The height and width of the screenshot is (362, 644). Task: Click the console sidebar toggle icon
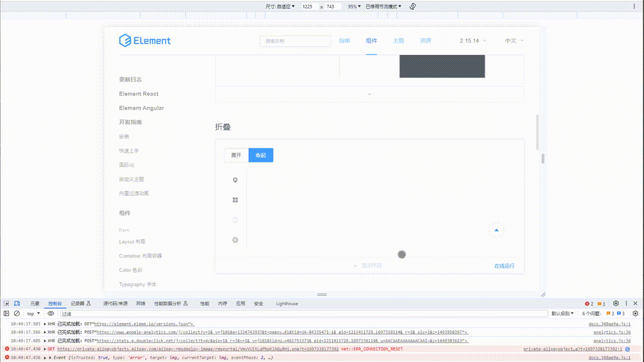pyautogui.click(x=7, y=314)
